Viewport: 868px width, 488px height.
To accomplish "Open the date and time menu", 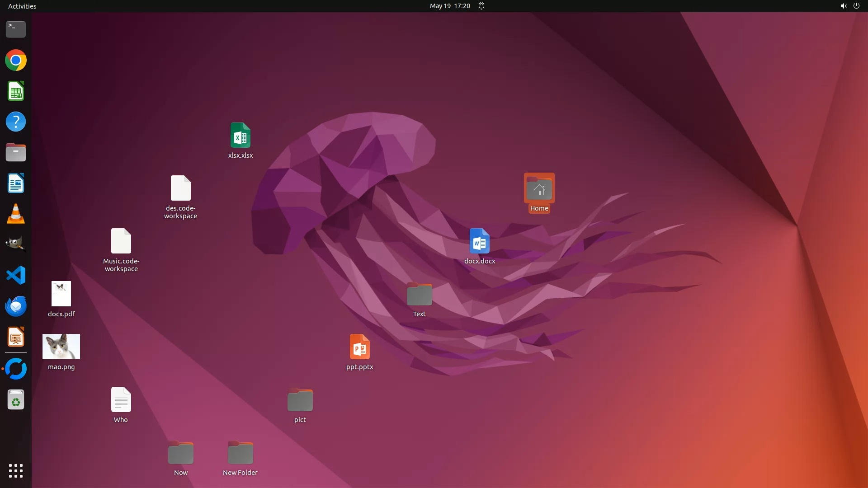I will click(449, 6).
